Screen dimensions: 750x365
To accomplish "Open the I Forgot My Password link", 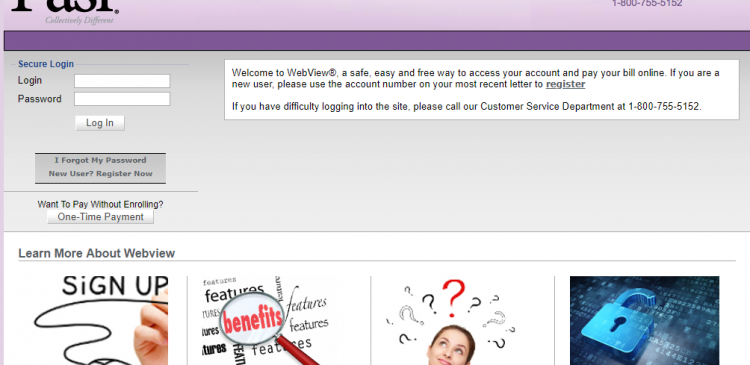I will (x=100, y=160).
